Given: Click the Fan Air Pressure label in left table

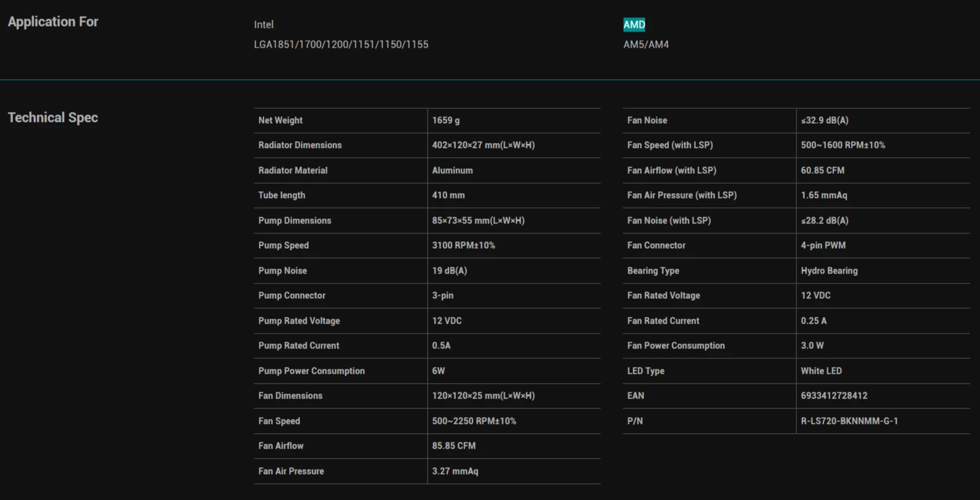Looking at the screenshot, I should pyautogui.click(x=291, y=472).
